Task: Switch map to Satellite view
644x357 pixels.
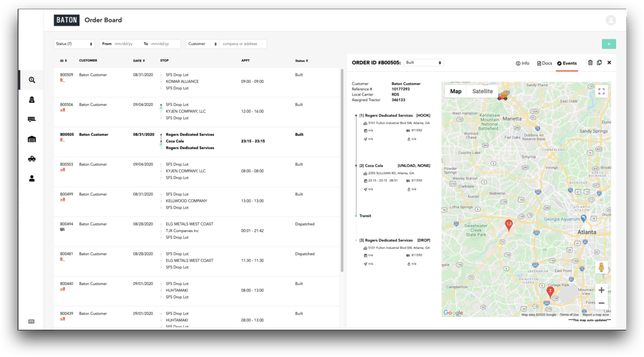Action: coord(482,91)
